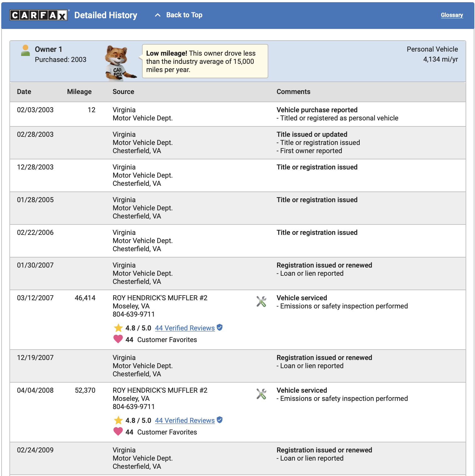Screen dimensions: 475x476
Task: Click the Detailed History heading
Action: [x=106, y=15]
